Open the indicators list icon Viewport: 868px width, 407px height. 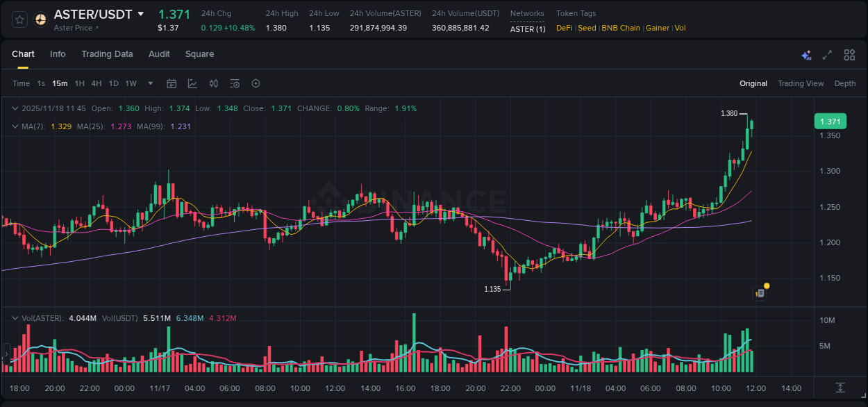coord(234,83)
